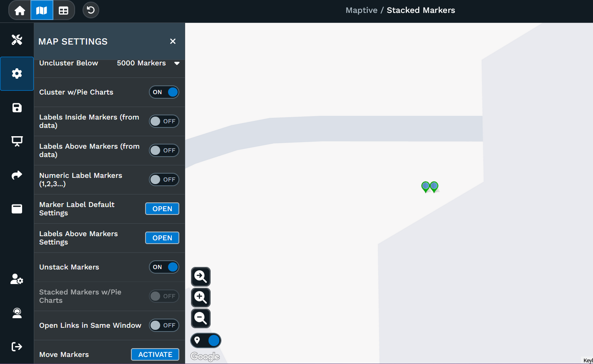Image resolution: width=593 pixels, height=364 pixels.
Task: Click the MAP SETTINGS panel heading
Action: pyautogui.click(x=73, y=41)
